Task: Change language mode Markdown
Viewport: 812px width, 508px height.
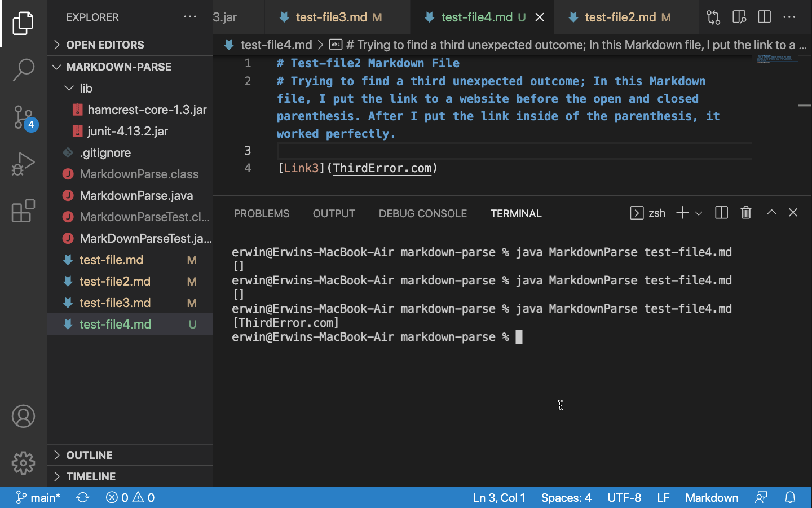Action: 712,497
